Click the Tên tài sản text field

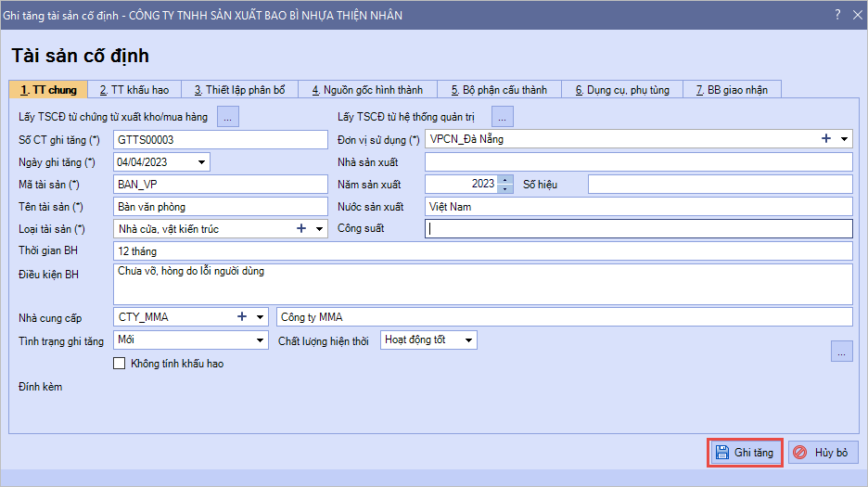click(220, 207)
